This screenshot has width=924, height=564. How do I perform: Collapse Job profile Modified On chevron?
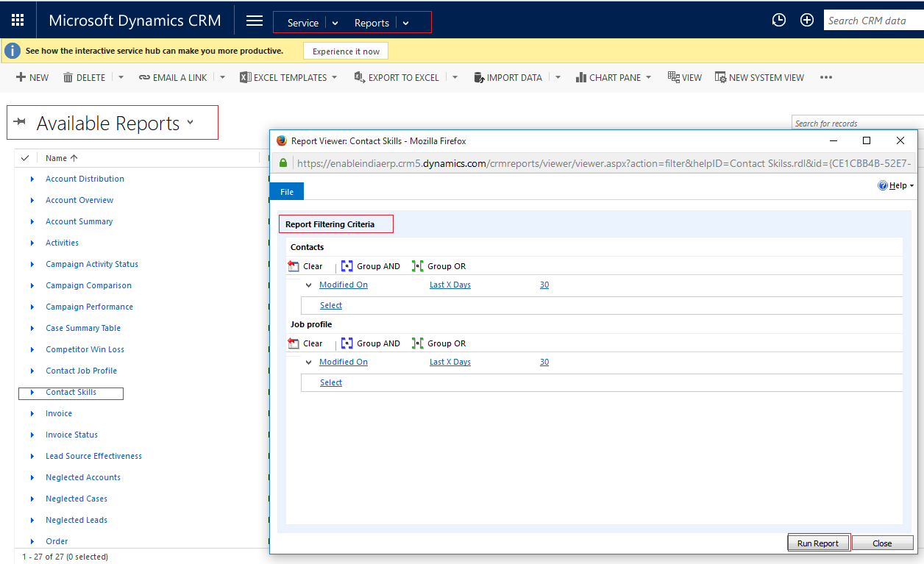pos(309,362)
